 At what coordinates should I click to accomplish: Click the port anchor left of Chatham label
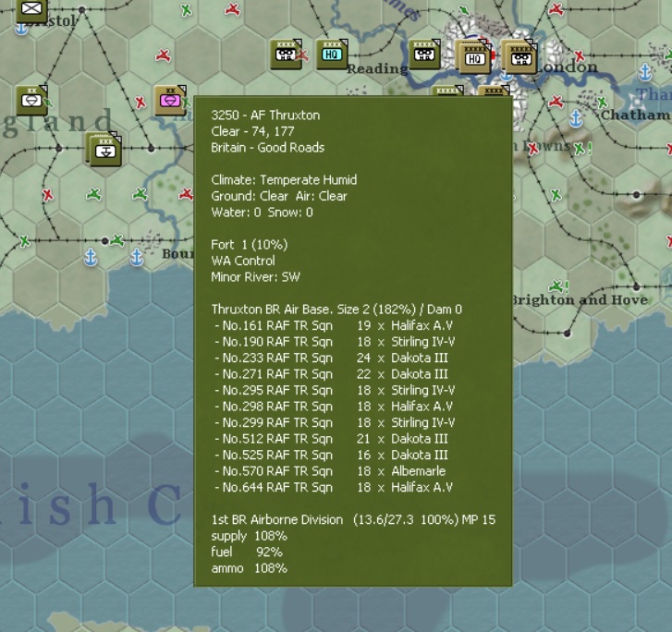(x=576, y=118)
